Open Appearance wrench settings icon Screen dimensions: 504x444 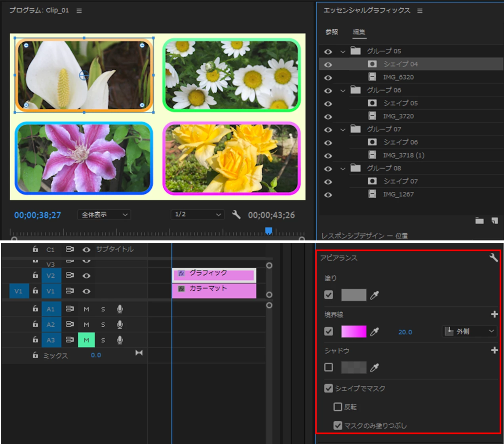(493, 257)
